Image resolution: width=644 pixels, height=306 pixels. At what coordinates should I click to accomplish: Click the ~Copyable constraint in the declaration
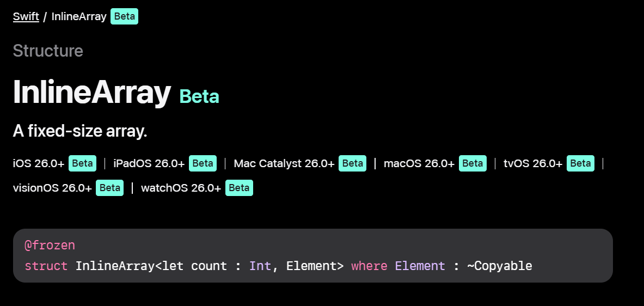(x=499, y=266)
